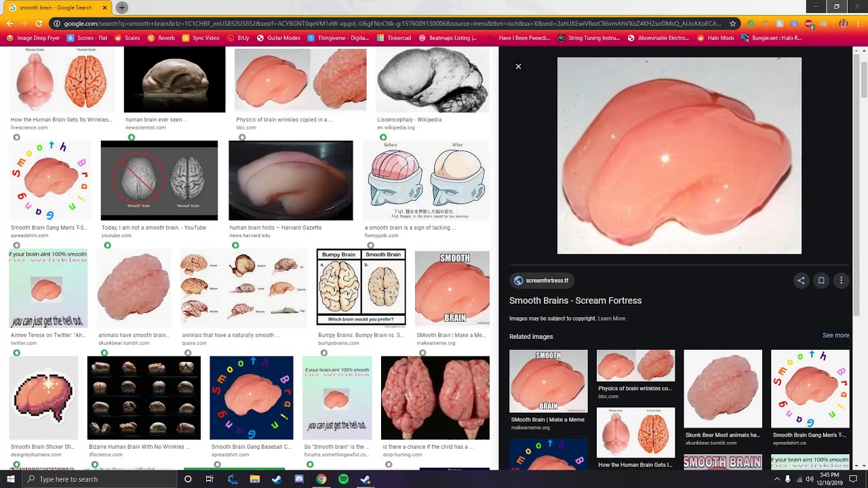Open Windows Task View

click(x=210, y=479)
